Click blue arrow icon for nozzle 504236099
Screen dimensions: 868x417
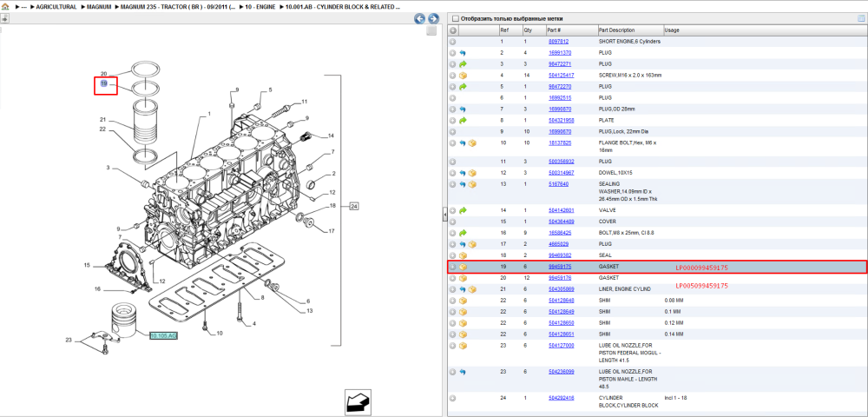pos(463,372)
